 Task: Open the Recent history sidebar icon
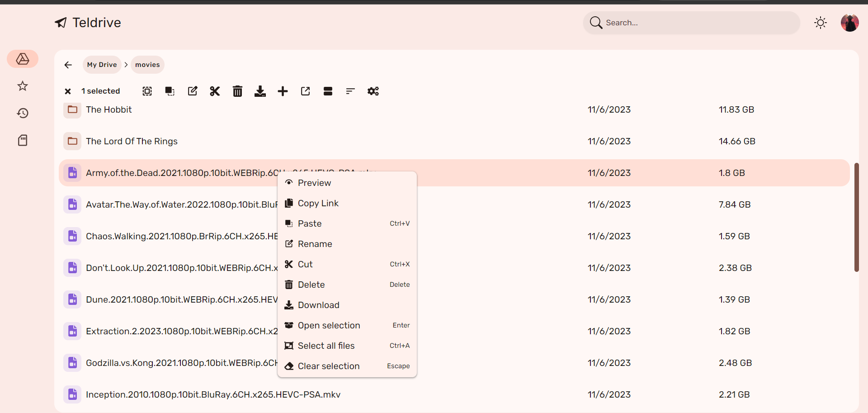click(x=23, y=113)
